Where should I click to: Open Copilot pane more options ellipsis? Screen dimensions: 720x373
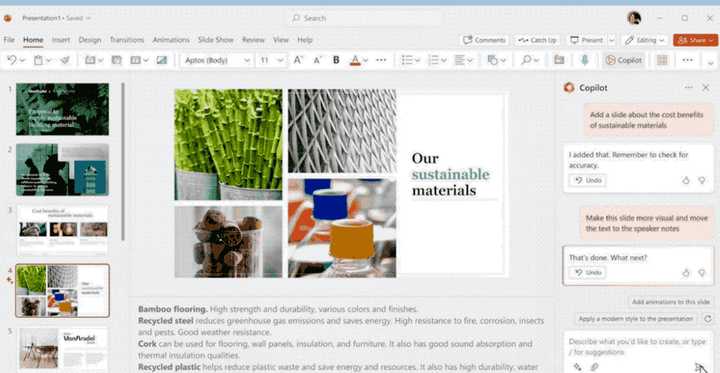(x=688, y=87)
